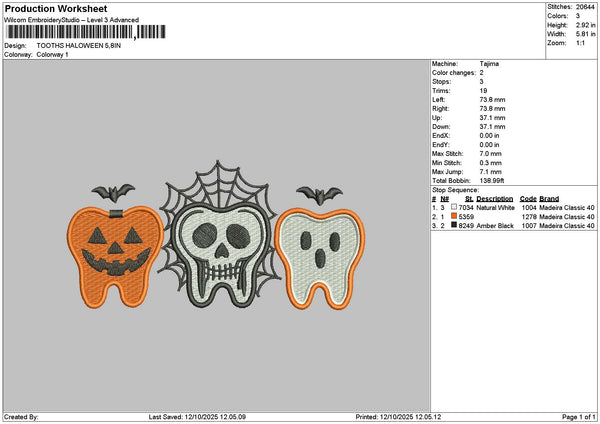Click the barcode under the worksheet title
The height and width of the screenshot is (424, 600).
(86, 32)
